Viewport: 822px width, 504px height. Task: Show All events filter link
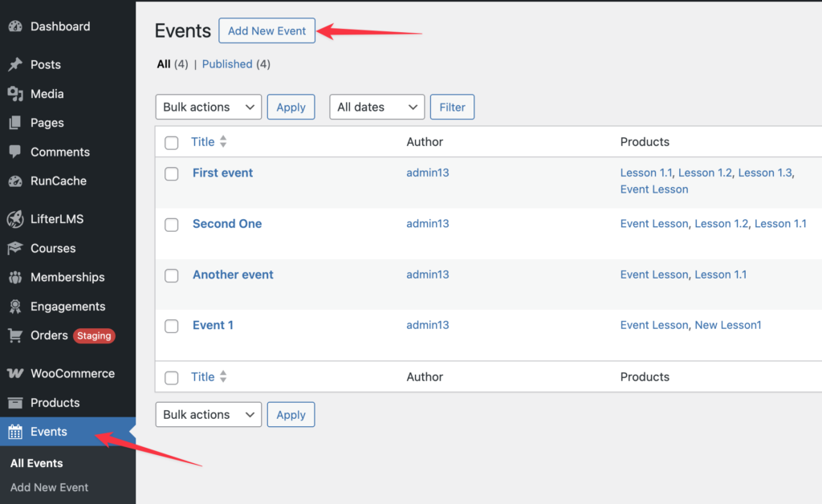(164, 64)
